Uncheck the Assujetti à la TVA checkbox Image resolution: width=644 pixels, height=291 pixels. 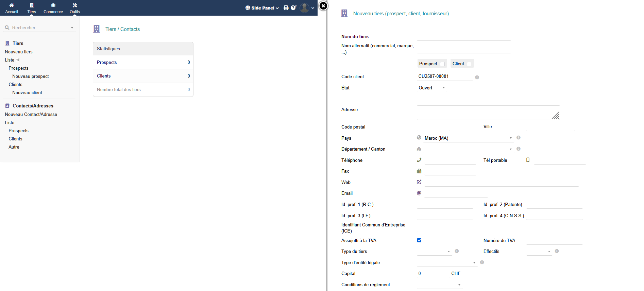[419, 240]
